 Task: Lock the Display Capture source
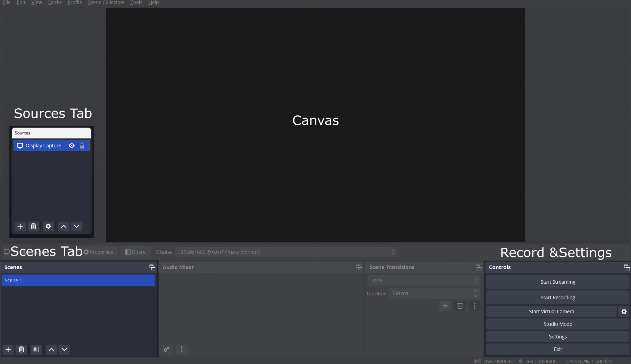[82, 146]
